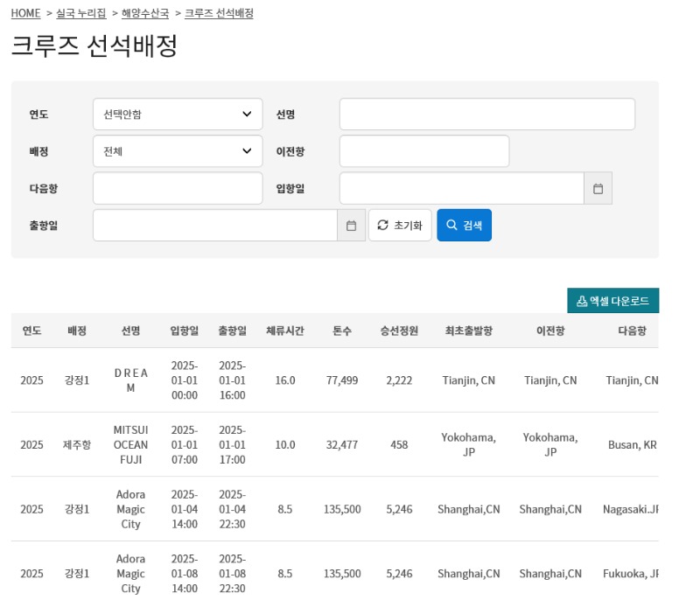Click the 승선정원 column header
Viewport: 700px width, 600px height.
(399, 331)
